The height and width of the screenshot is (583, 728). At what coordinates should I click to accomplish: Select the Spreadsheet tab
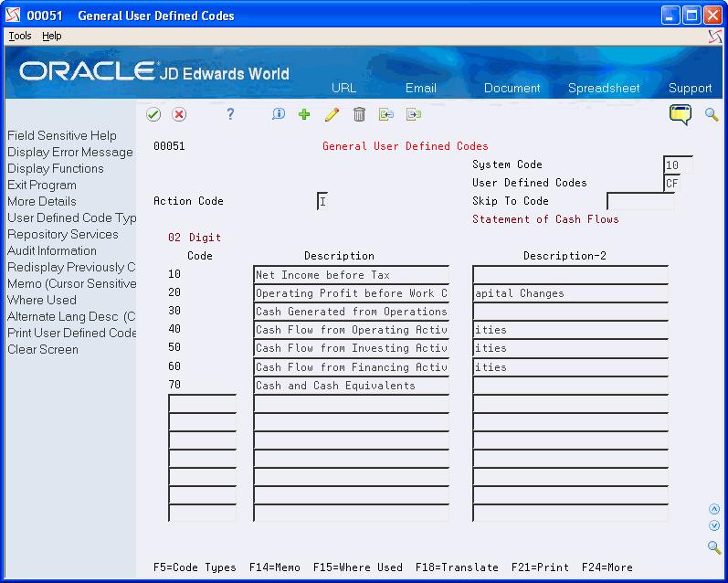click(x=604, y=88)
